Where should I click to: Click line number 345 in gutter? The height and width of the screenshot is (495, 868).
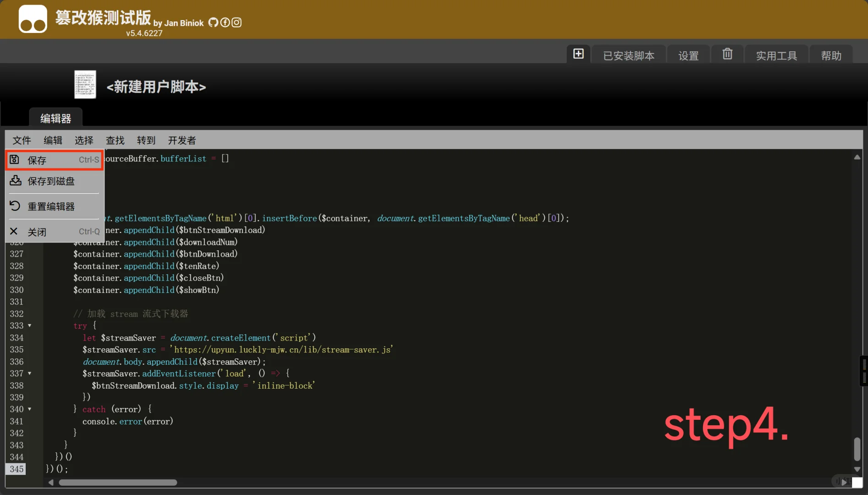[x=16, y=469]
